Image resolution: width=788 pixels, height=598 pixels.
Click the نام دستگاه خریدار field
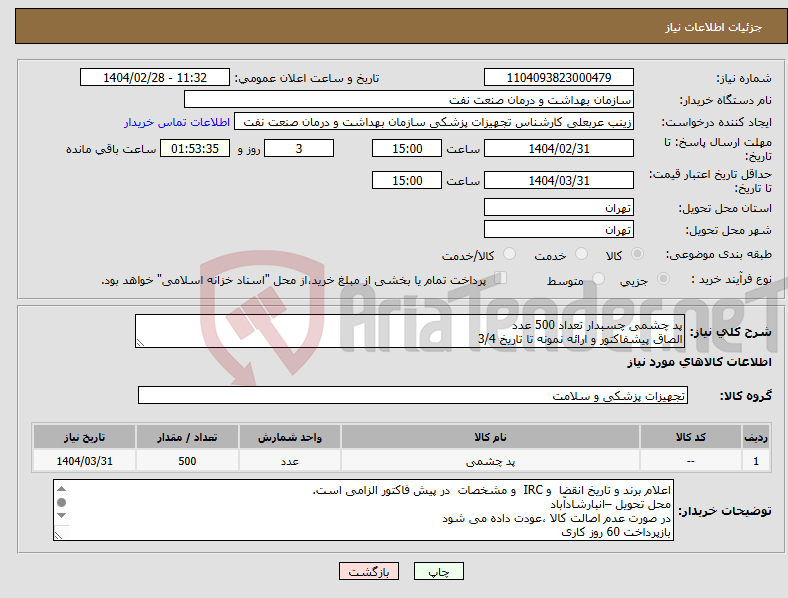(409, 99)
